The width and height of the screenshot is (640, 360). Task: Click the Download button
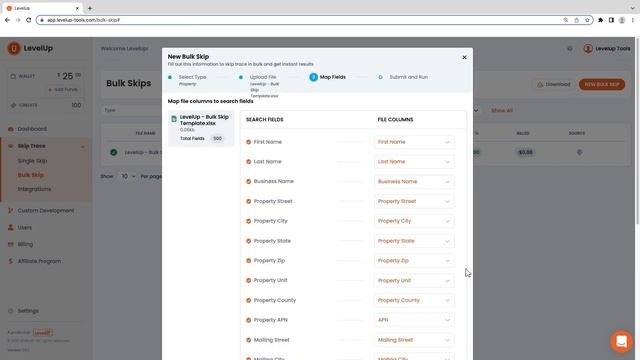553,84
